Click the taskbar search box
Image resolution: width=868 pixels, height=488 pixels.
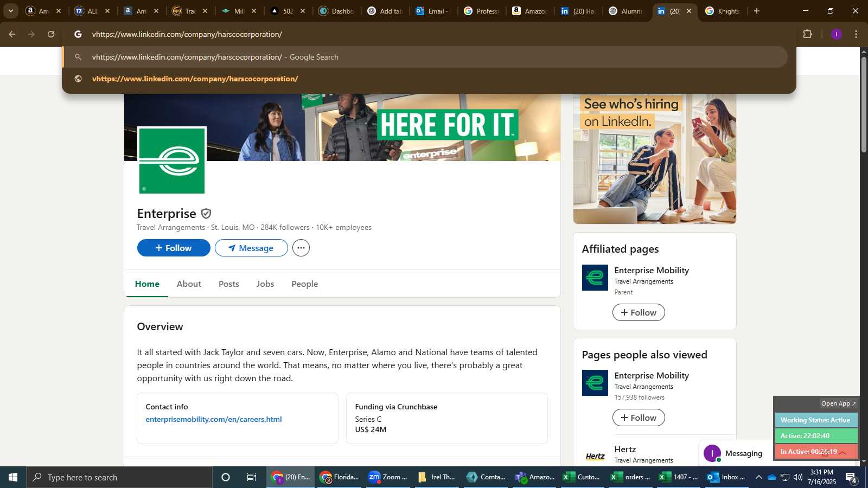point(119,477)
